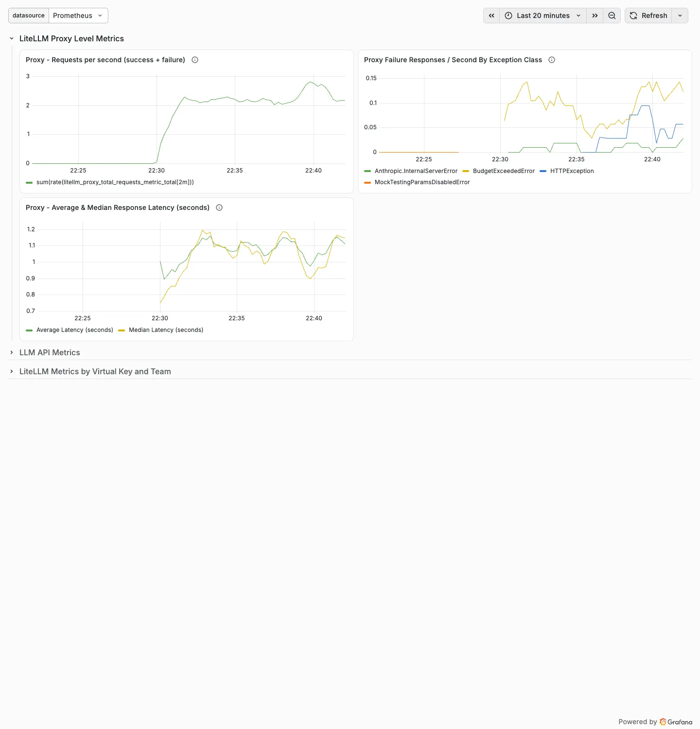Collapse the LiteLLM Proxy Level Metrics row

[x=12, y=39]
